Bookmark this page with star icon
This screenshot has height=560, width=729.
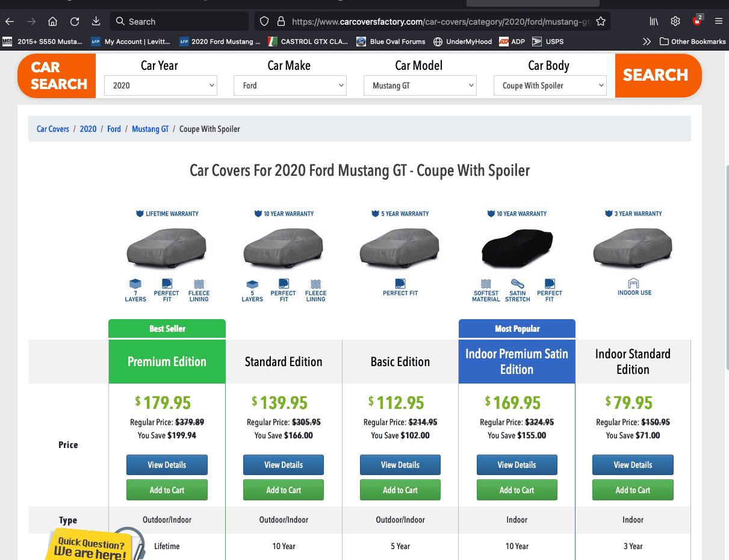(x=600, y=22)
